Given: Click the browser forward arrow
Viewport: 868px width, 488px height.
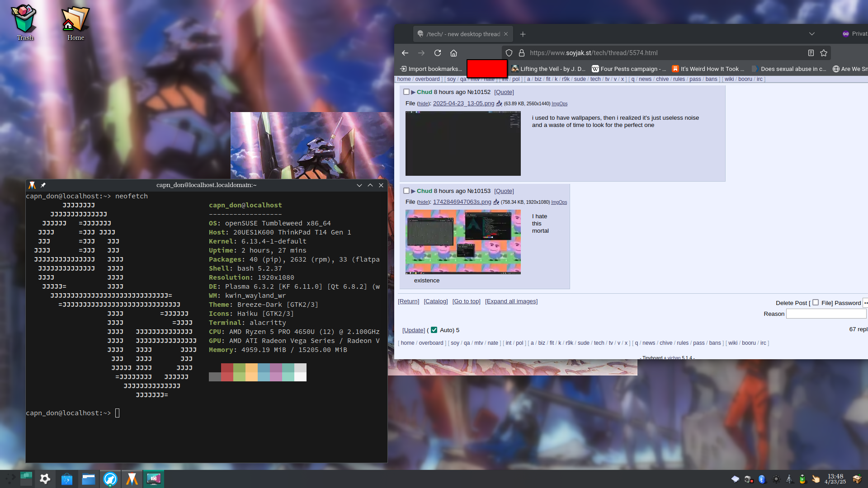Looking at the screenshot, I should (x=421, y=53).
